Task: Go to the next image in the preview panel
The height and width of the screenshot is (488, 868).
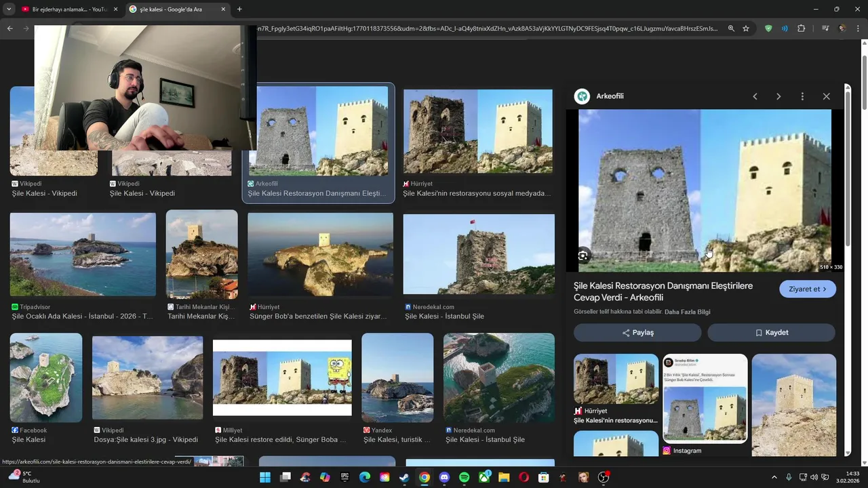Action: 778,96
